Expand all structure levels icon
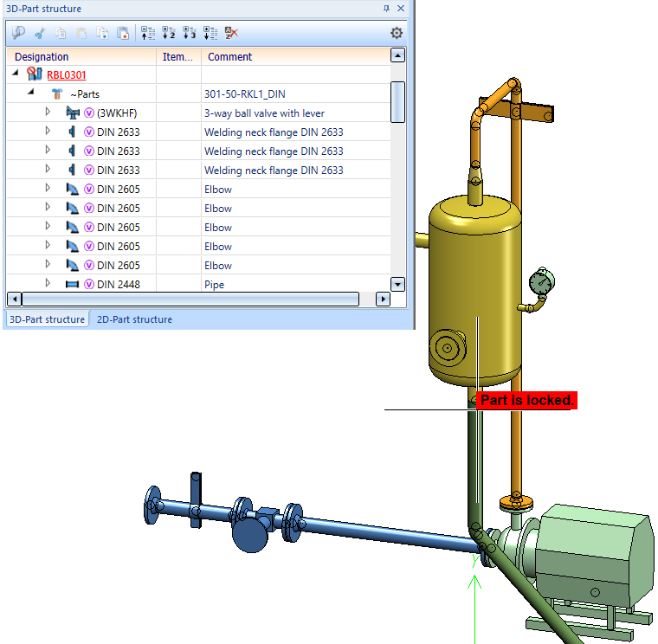 tap(210, 33)
